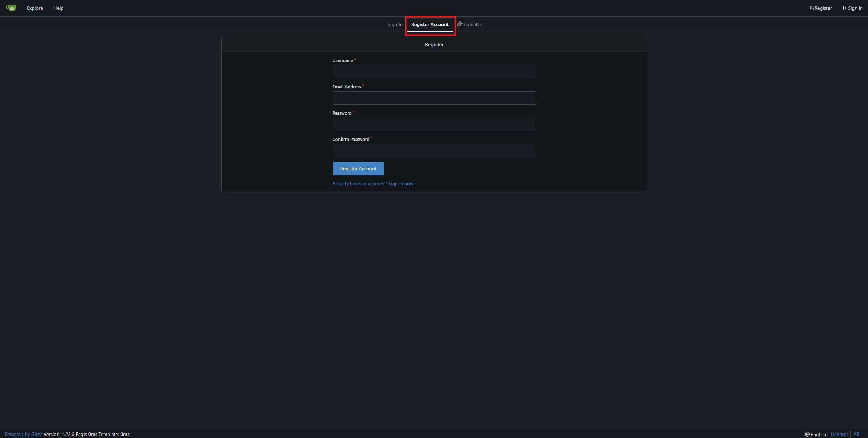Click the Password input field
This screenshot has width=868, height=438.
(x=434, y=124)
